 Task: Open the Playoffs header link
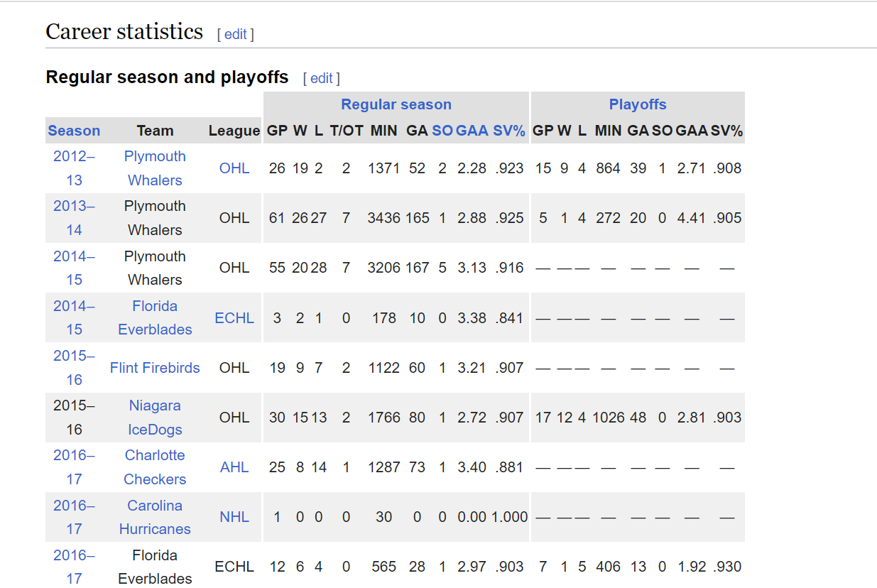click(x=638, y=104)
